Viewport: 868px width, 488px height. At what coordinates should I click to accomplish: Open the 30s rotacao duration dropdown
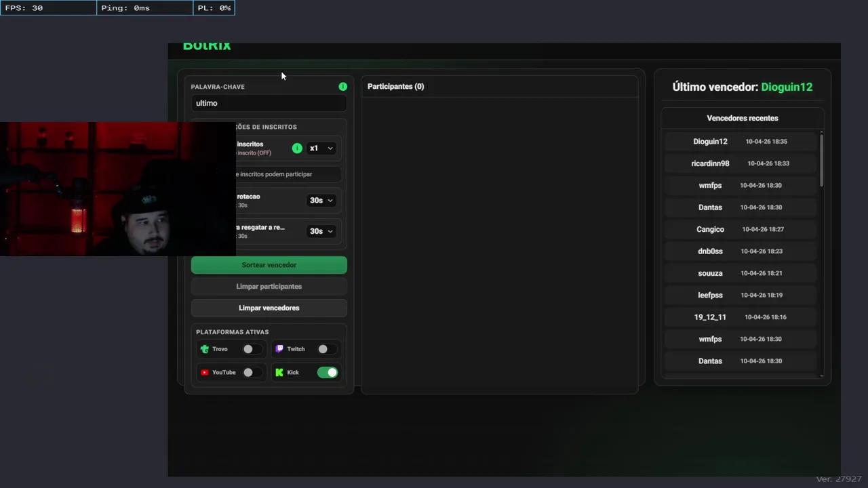320,200
